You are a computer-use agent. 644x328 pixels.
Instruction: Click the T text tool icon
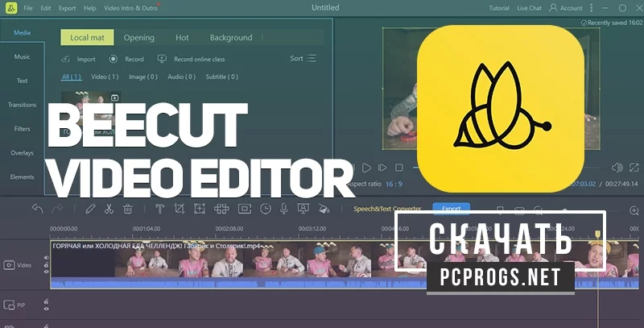point(159,209)
